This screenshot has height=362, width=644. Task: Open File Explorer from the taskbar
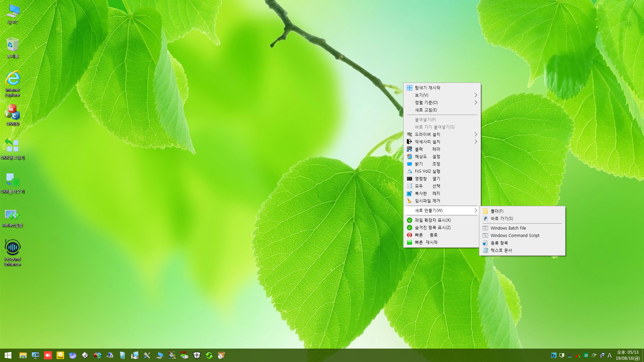click(x=23, y=355)
